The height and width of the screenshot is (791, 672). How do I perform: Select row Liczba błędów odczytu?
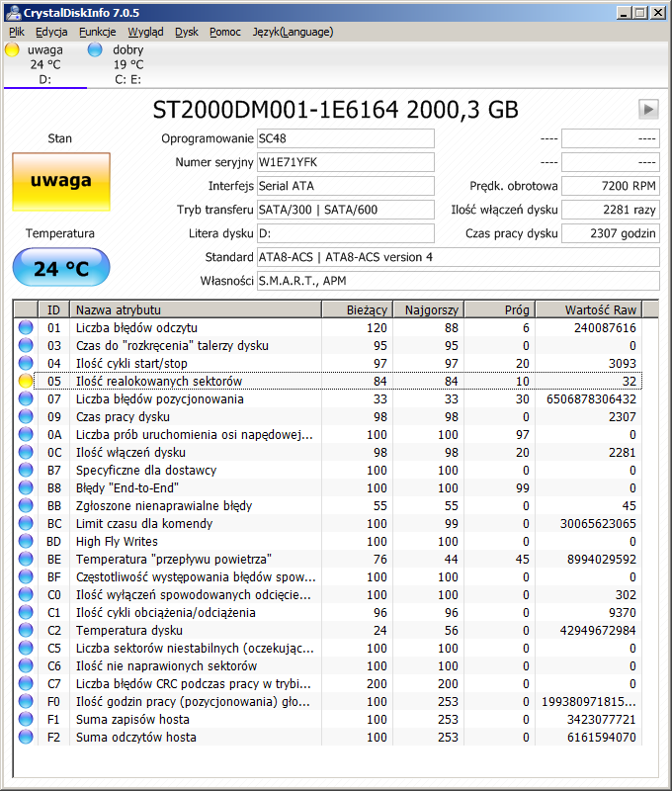coord(328,327)
